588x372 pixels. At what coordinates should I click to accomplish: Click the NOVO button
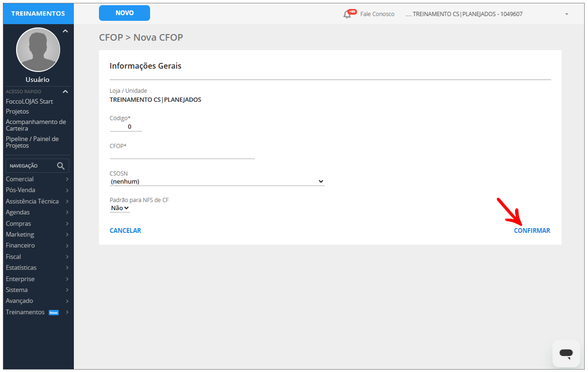point(125,13)
